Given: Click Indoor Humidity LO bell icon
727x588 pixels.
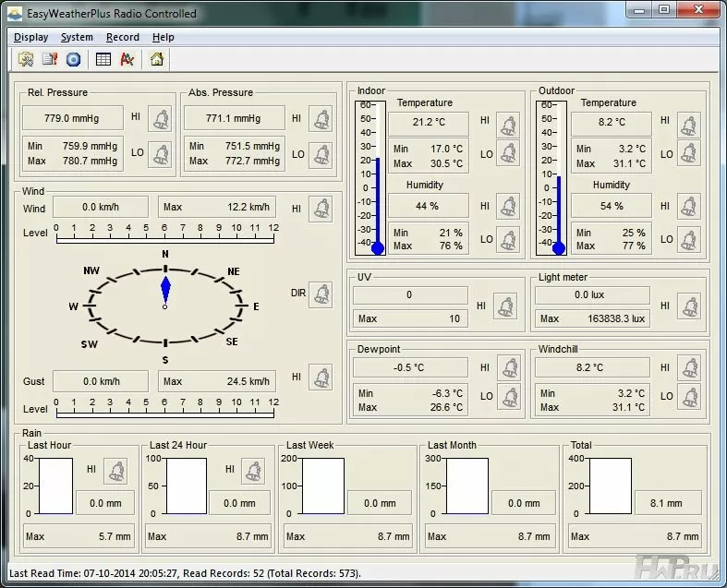Looking at the screenshot, I should (x=508, y=240).
